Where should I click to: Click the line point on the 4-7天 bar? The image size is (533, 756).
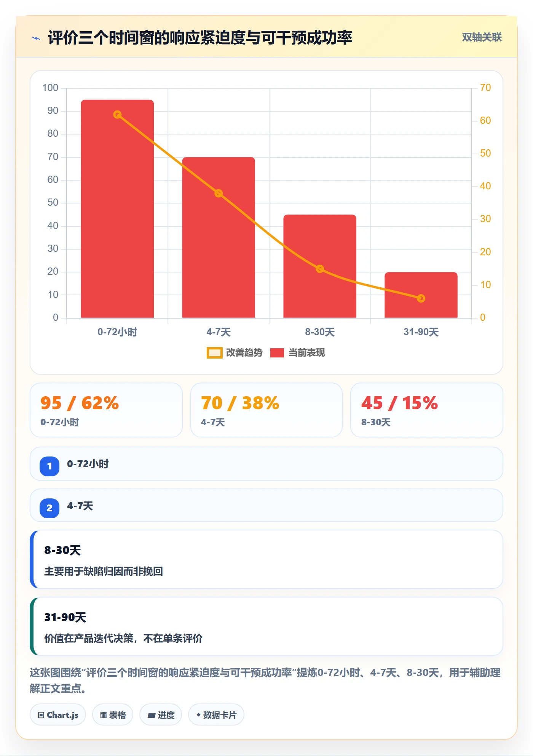tap(219, 193)
